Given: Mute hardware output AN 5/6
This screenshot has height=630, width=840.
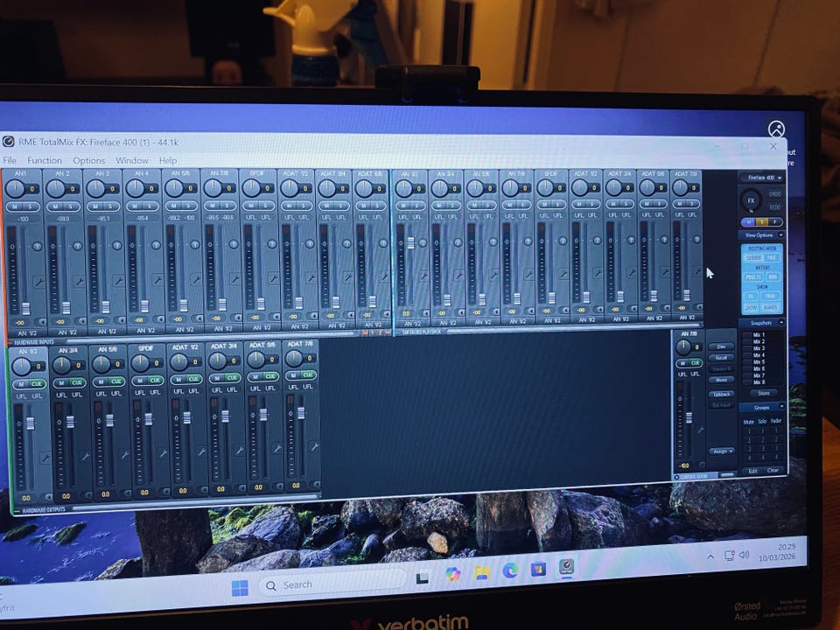Looking at the screenshot, I should coord(100,381).
